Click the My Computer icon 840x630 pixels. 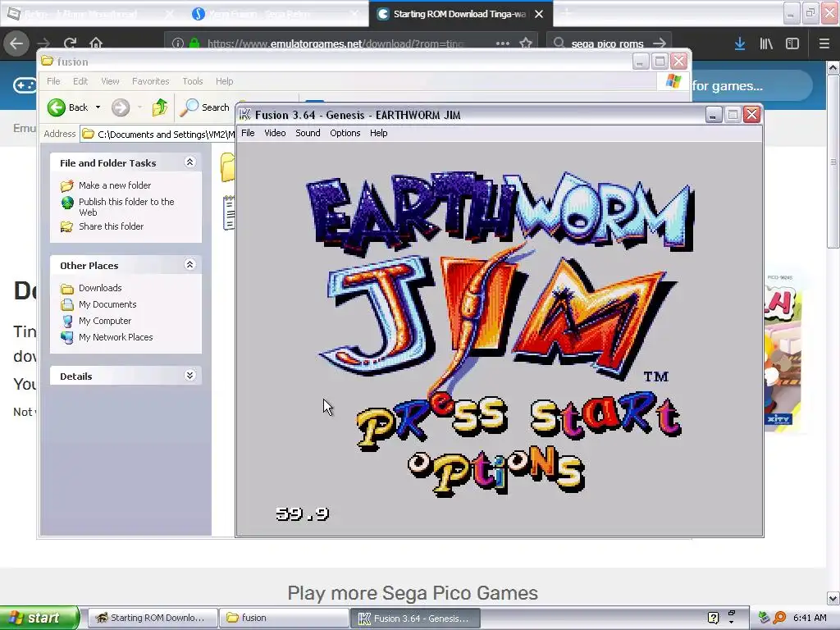67,322
